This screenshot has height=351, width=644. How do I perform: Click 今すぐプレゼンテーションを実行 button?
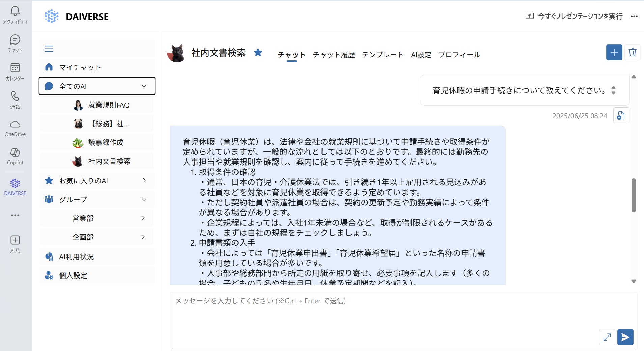coord(574,16)
